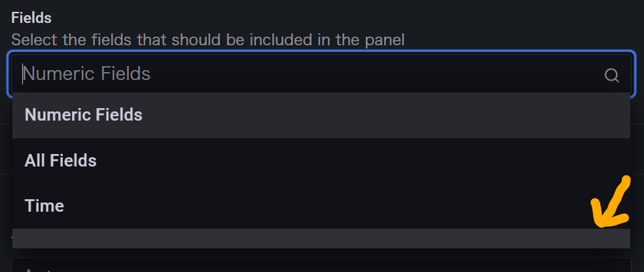Click the orange arrow annotation

coord(611,203)
